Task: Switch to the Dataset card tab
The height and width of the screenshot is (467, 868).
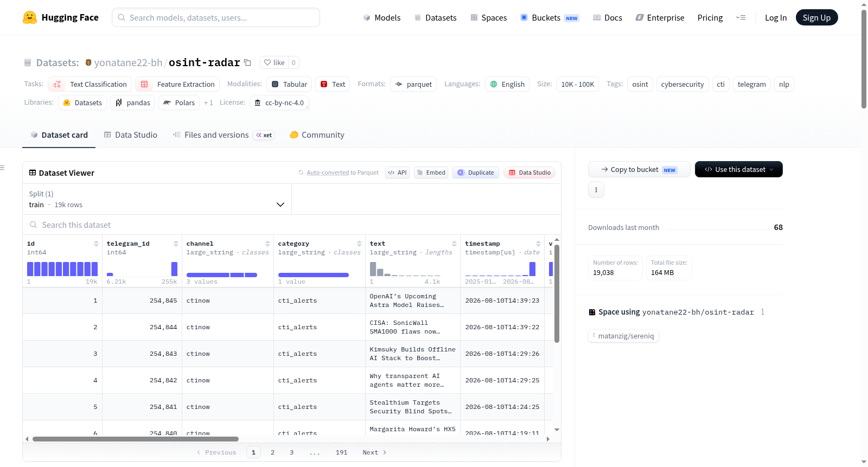Action: tap(59, 135)
